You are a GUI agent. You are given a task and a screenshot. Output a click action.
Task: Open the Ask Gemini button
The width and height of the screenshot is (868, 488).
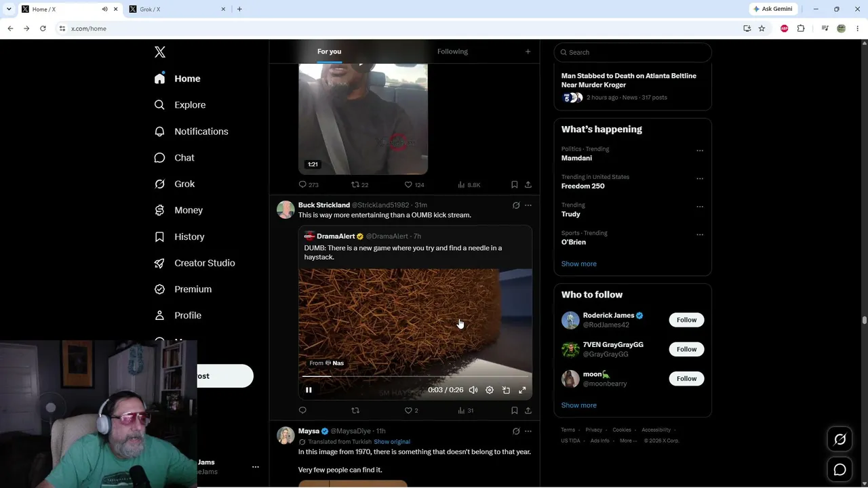coord(773,9)
